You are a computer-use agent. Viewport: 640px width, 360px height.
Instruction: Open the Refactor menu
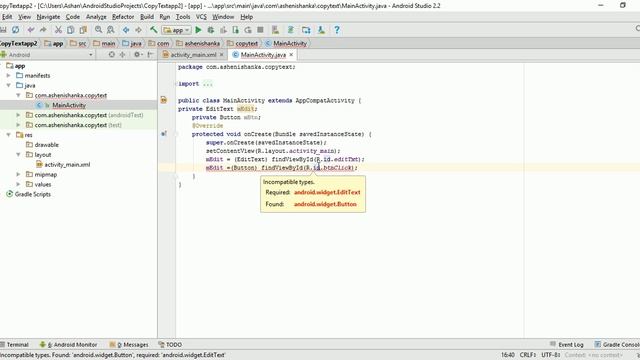coord(123,17)
